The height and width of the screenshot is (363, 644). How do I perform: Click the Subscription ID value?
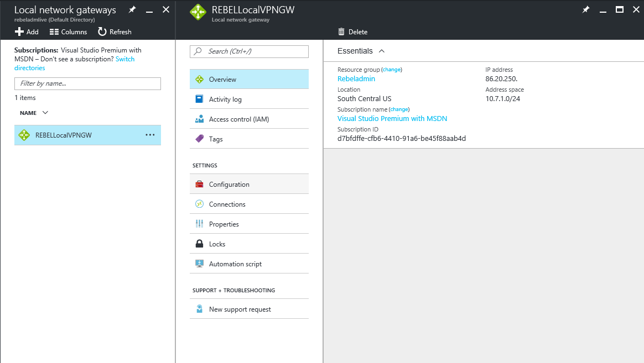coord(402,138)
